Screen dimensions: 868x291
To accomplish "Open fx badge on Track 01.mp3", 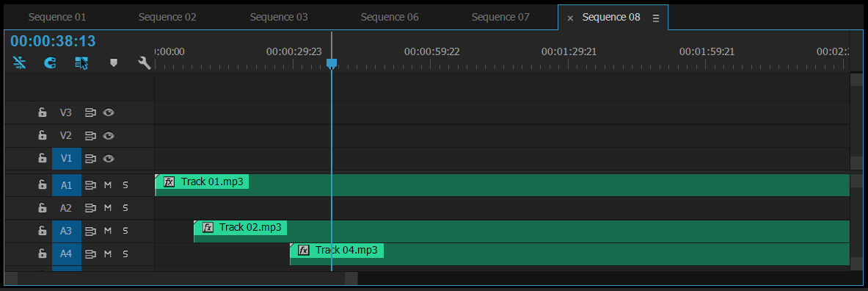I will point(169,182).
